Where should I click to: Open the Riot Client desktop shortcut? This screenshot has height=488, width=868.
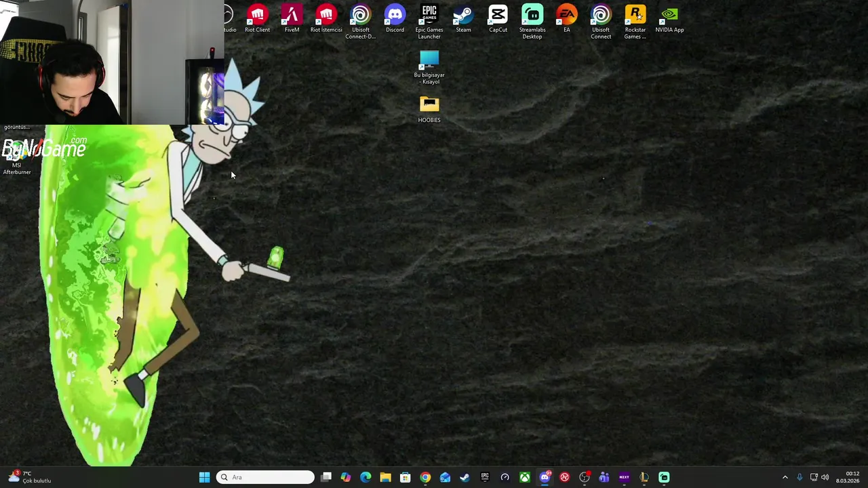257,19
